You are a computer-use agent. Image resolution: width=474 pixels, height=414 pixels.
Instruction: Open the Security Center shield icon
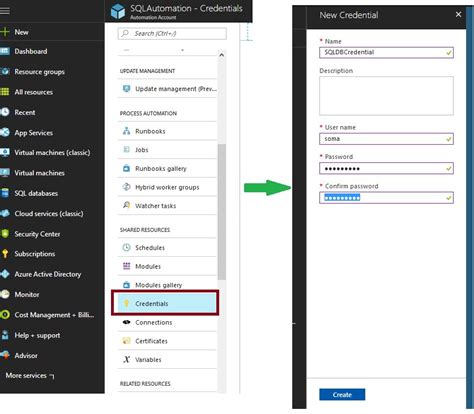(x=5, y=234)
